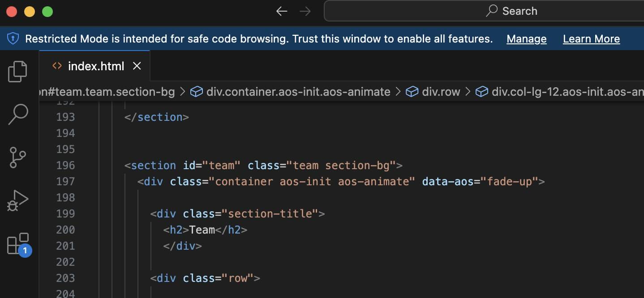The image size is (644, 298).
Task: Click the cube symbol beside div.row breadcrumb
Action: coord(412,92)
